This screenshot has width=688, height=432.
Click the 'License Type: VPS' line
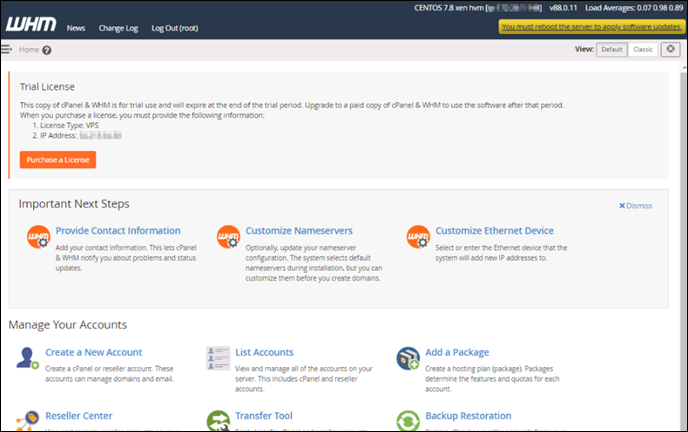(69, 125)
